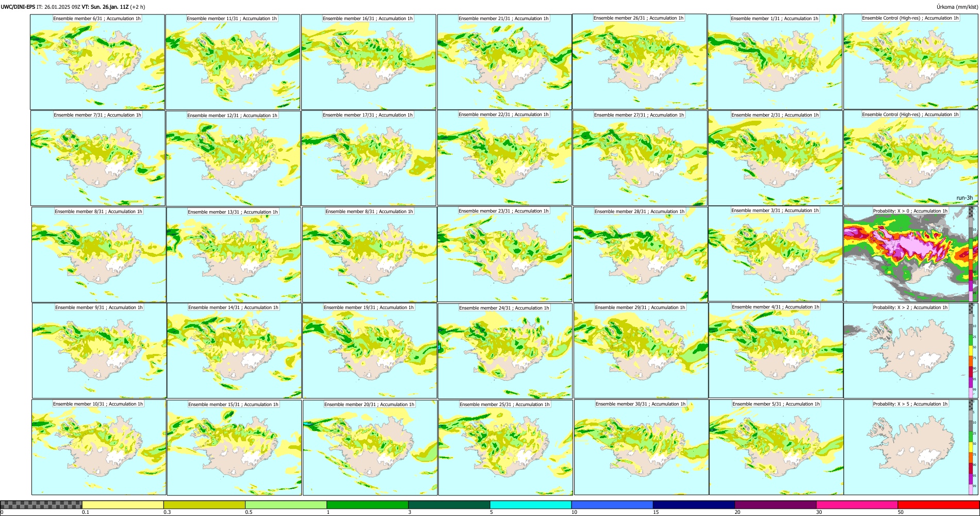The height and width of the screenshot is (516, 980).
Task: Open the Ensemble member 14/31 map
Action: pyautogui.click(x=234, y=351)
